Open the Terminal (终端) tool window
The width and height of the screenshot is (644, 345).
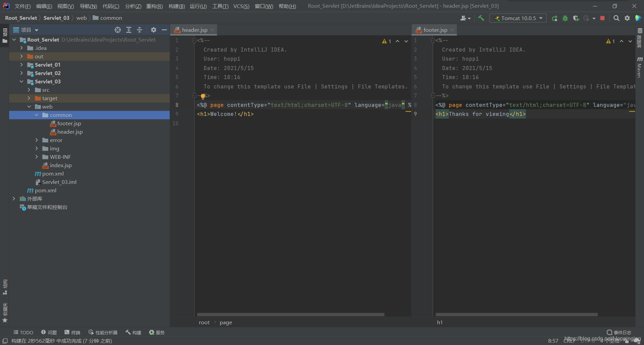tap(72, 332)
